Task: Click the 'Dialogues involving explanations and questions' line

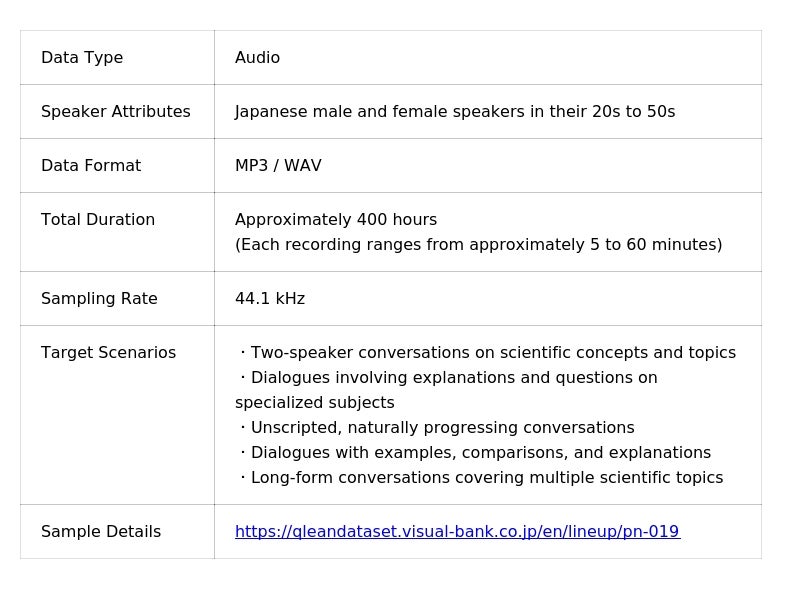Action: coord(449,378)
